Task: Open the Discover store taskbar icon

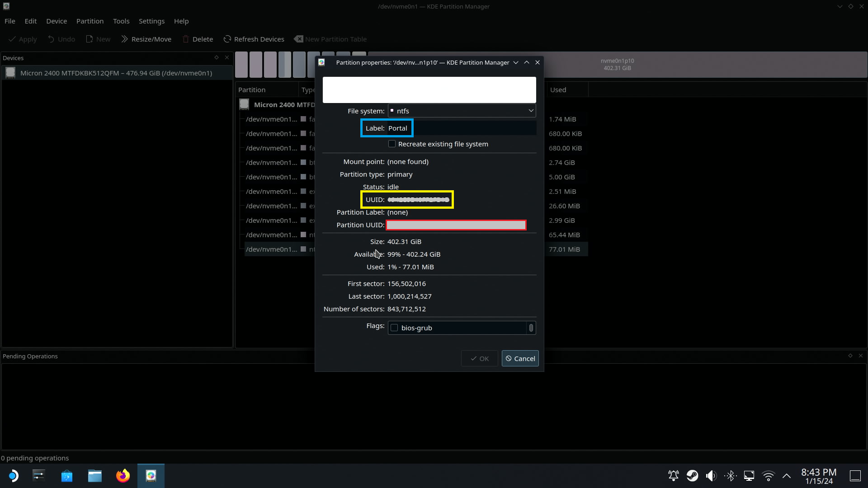Action: click(x=66, y=476)
